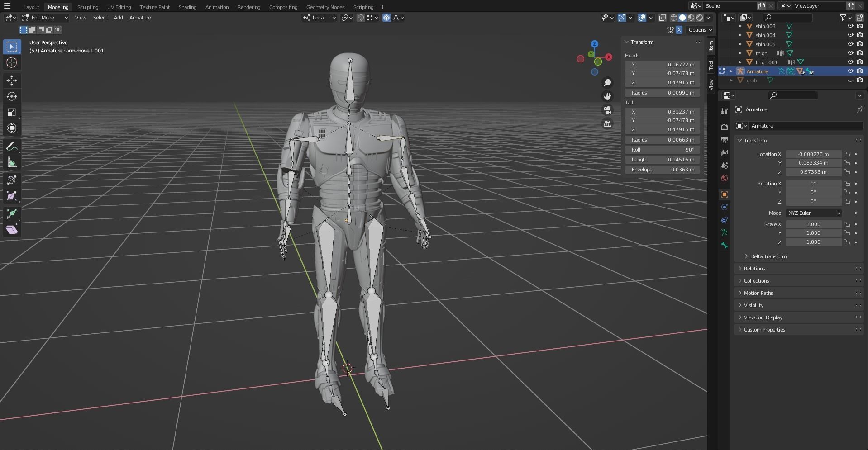The height and width of the screenshot is (450, 868).
Task: Select the Bone Size tool
Action: click(12, 196)
